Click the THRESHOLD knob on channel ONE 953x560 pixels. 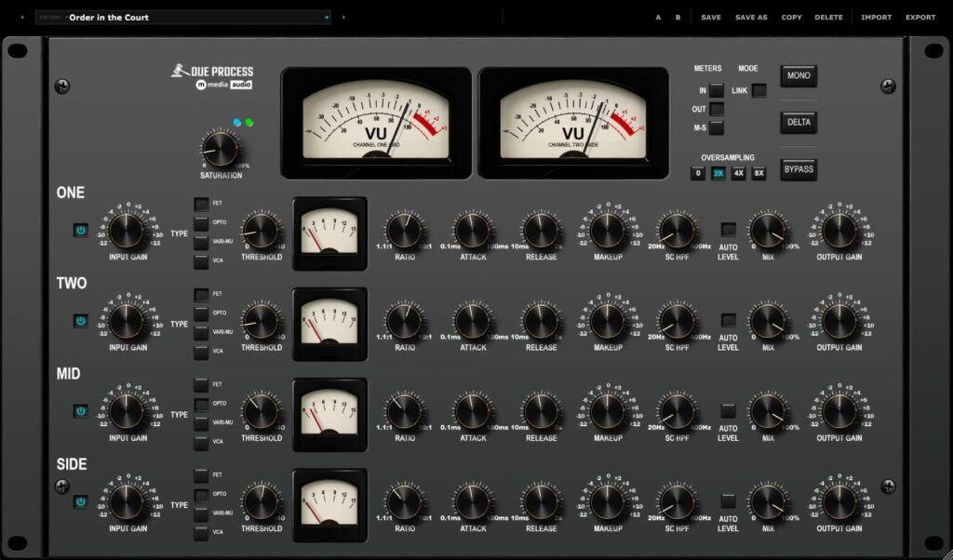(x=262, y=231)
